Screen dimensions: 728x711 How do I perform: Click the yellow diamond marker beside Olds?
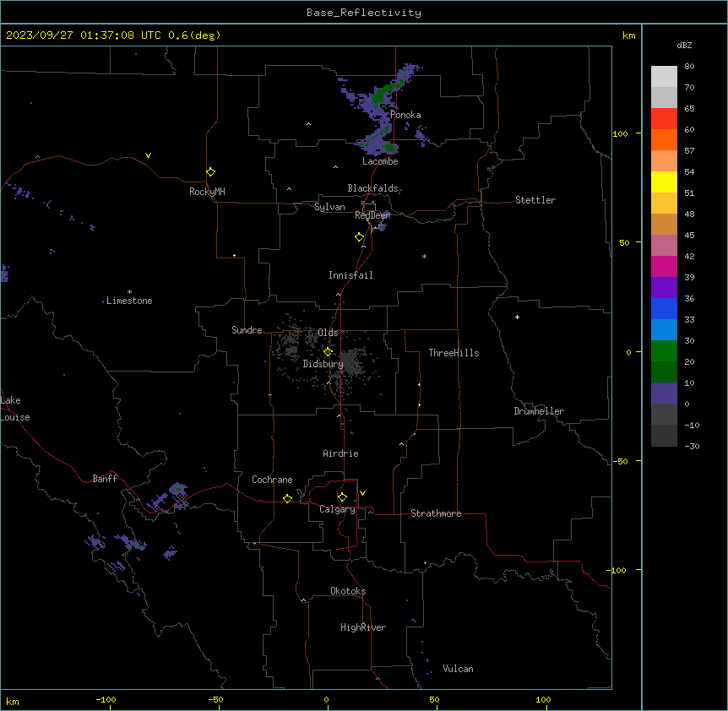click(328, 352)
